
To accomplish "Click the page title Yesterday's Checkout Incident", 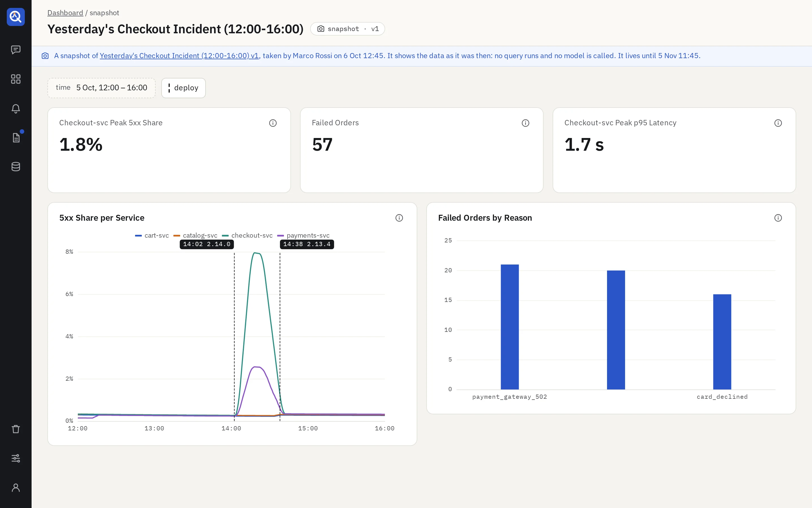I will (175, 29).
